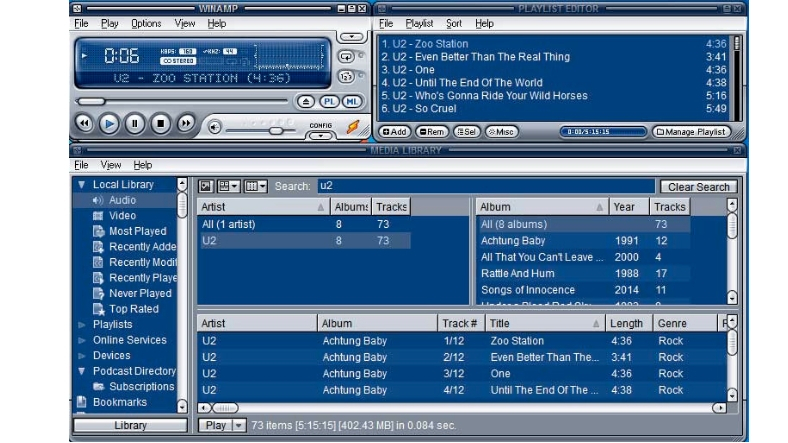Open the Top Rated view icon
788x443 pixels.
tap(98, 309)
